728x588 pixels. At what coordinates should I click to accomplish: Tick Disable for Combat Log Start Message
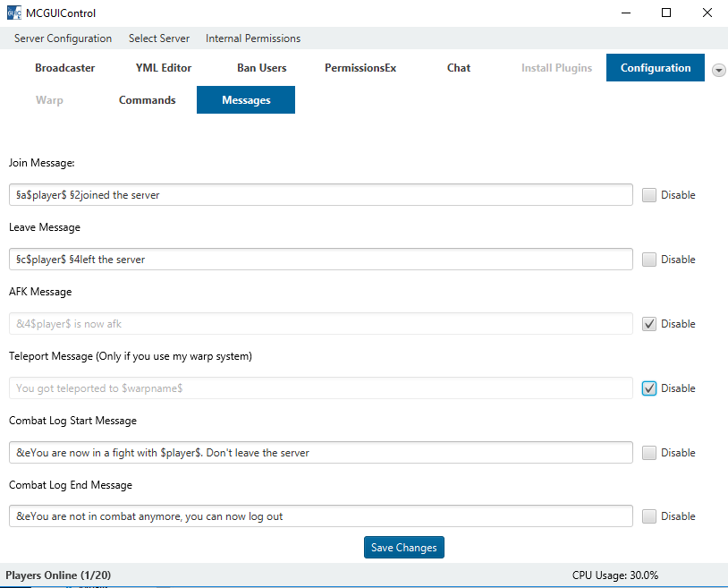tap(649, 453)
